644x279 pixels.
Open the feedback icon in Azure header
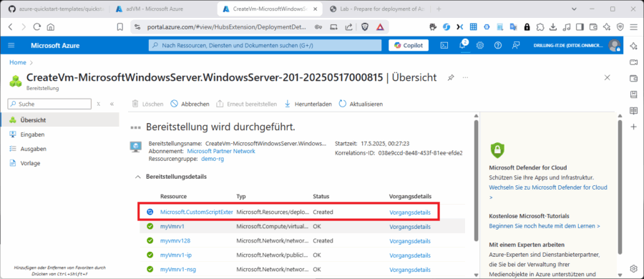pos(516,46)
